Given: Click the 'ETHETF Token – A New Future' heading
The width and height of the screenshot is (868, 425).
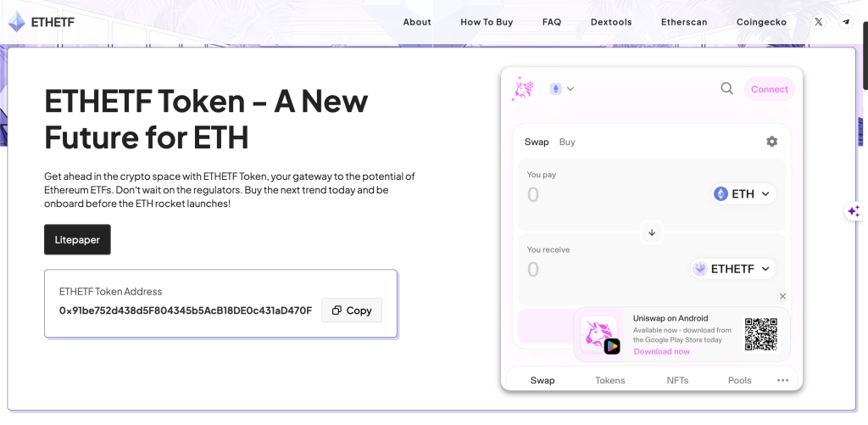Looking at the screenshot, I should click(x=206, y=119).
